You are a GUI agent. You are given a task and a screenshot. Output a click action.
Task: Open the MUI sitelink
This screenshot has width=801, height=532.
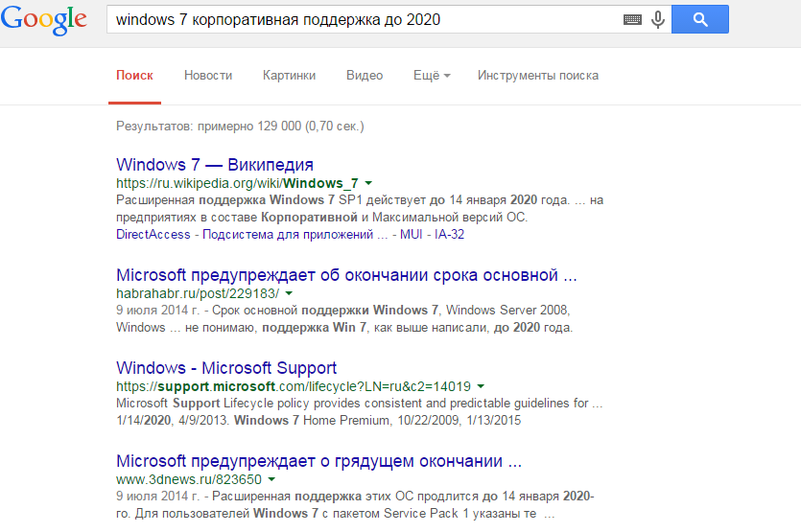point(412,234)
